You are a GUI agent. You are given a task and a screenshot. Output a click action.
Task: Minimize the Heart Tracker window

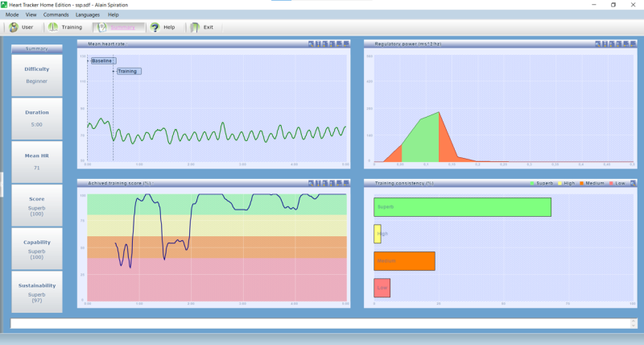tap(594, 5)
